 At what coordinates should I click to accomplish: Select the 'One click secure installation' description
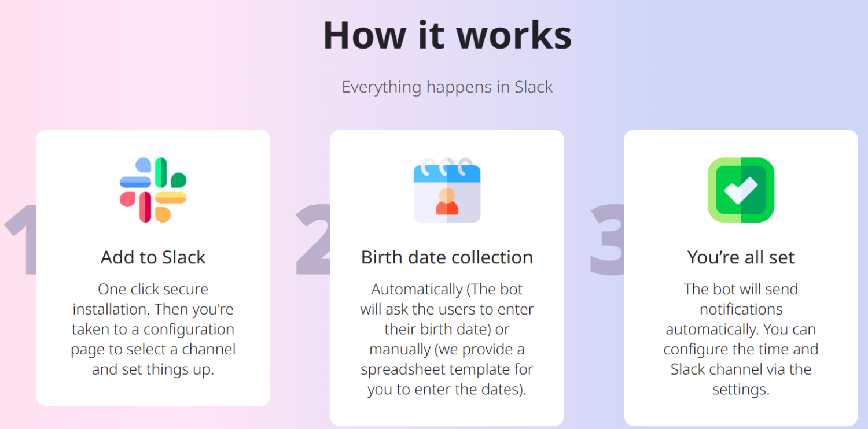[153, 329]
